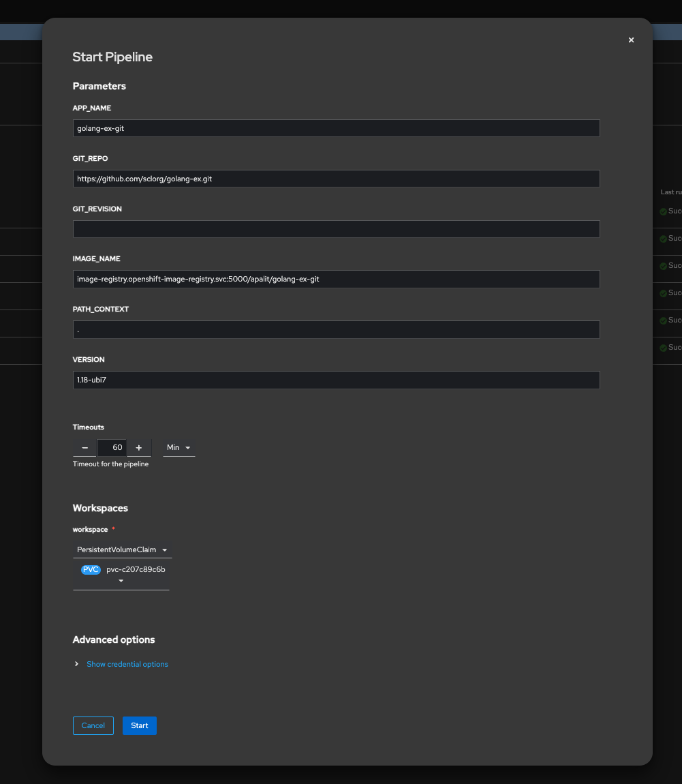This screenshot has height=784, width=682.
Task: Click the last green success status icon
Action: click(663, 348)
